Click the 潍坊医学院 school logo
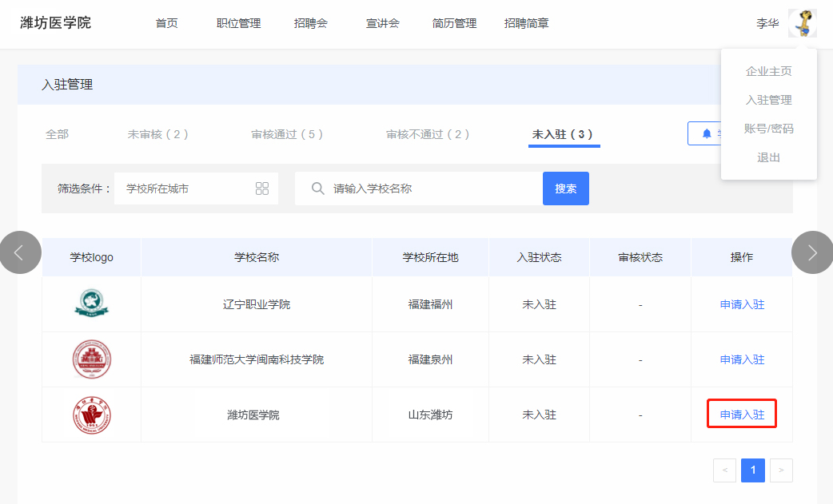 point(92,415)
